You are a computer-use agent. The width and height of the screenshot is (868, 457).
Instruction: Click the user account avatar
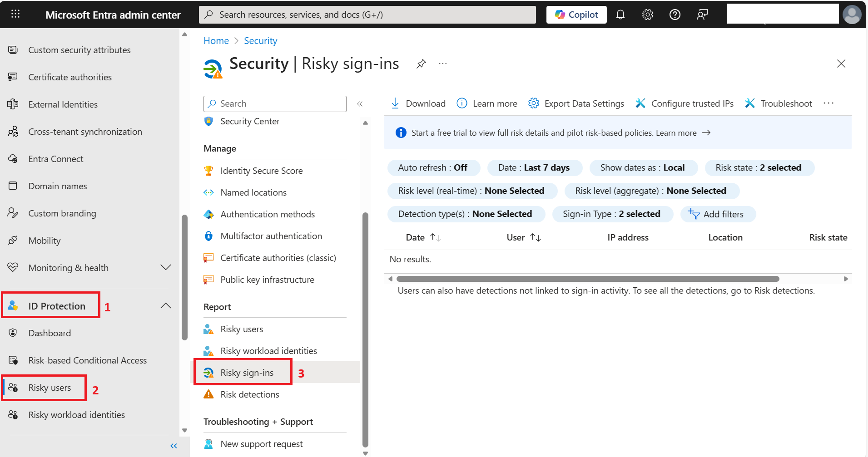(852, 14)
